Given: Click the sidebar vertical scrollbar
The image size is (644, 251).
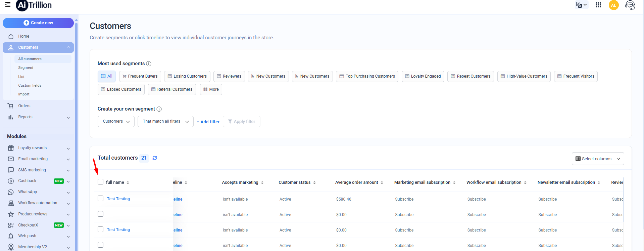Looking at the screenshot, I should click(76, 134).
